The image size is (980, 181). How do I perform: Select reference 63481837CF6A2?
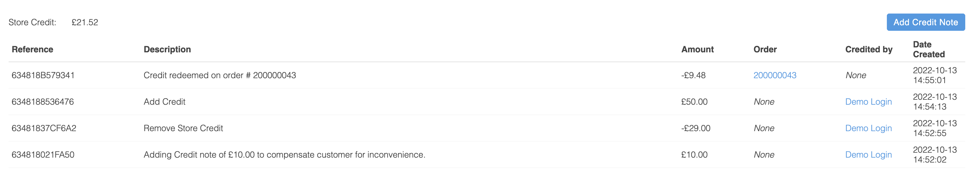44,128
